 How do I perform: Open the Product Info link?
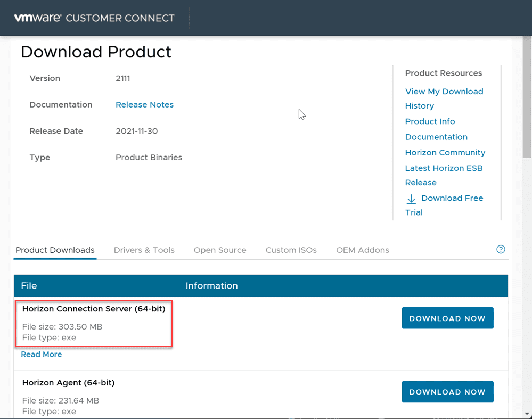(430, 121)
